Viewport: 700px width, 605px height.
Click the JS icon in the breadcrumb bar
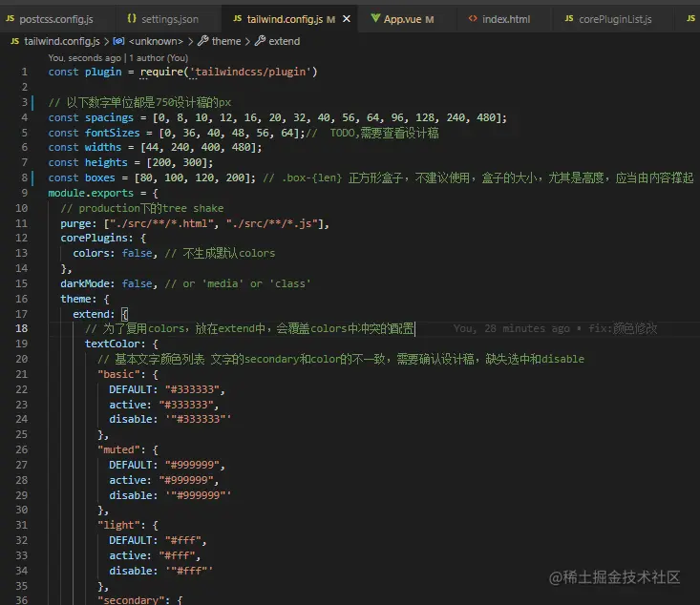(14, 41)
